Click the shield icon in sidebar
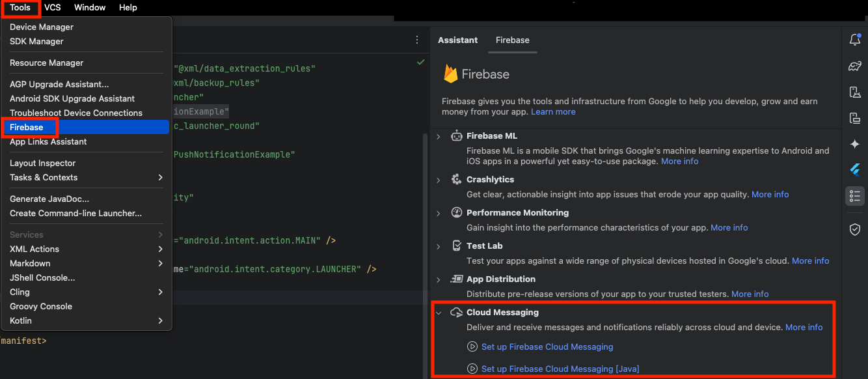 click(x=855, y=229)
